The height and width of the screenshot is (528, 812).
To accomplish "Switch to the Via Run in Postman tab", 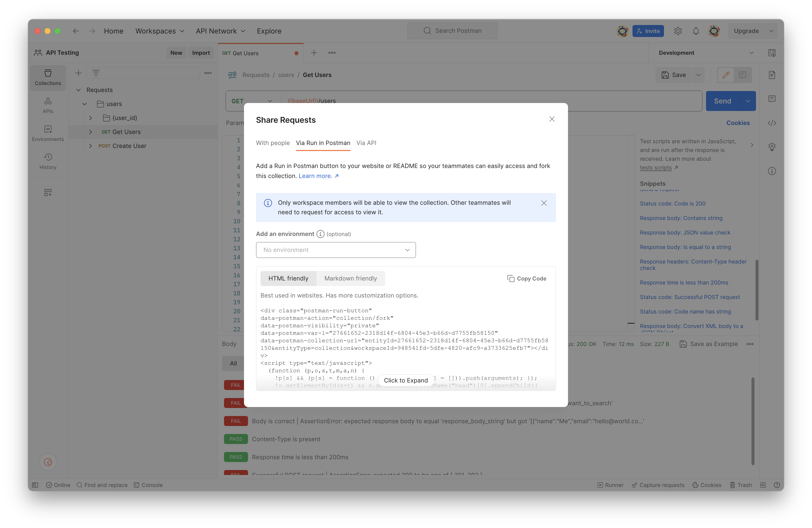I will (x=323, y=143).
